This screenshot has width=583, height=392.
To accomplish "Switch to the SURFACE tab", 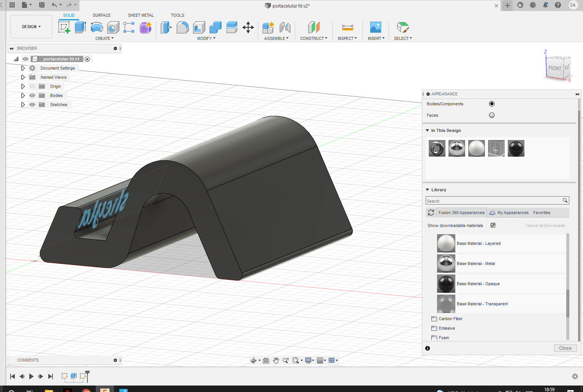I will point(101,15).
